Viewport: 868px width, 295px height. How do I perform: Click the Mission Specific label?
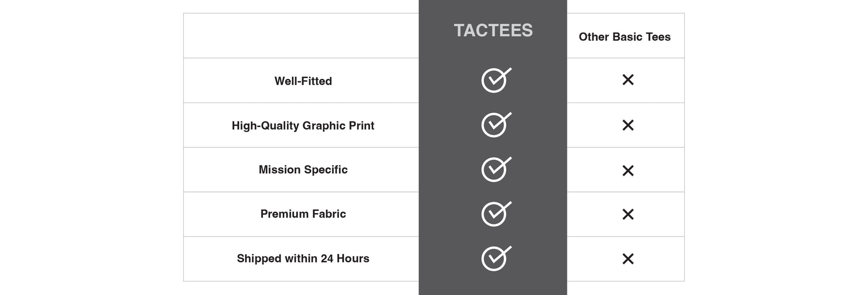(303, 170)
